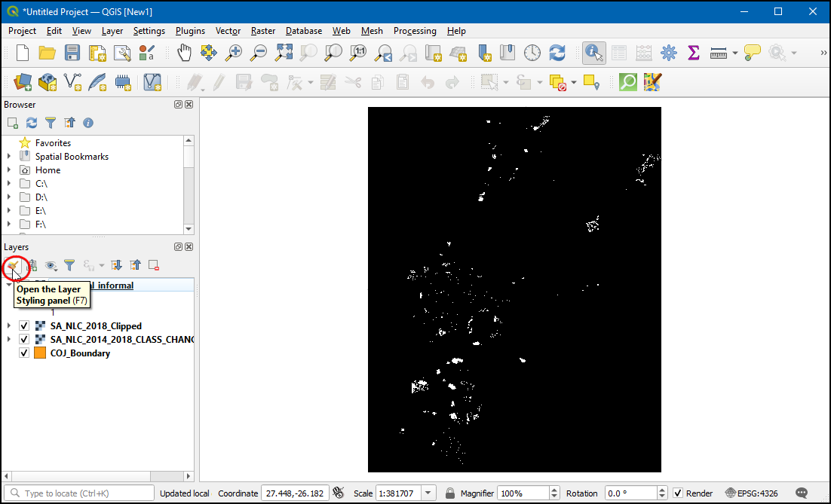Toggle COJ_Boundary layer visibility checkbox
The image size is (831, 504).
(24, 353)
